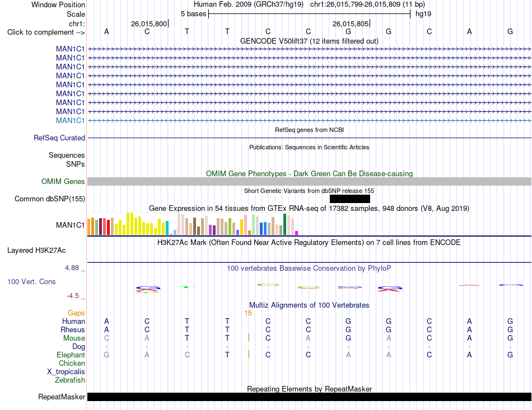Click the X_tropicalis alignment row label
Viewport: 532px width, 410px height.
[x=66, y=372]
